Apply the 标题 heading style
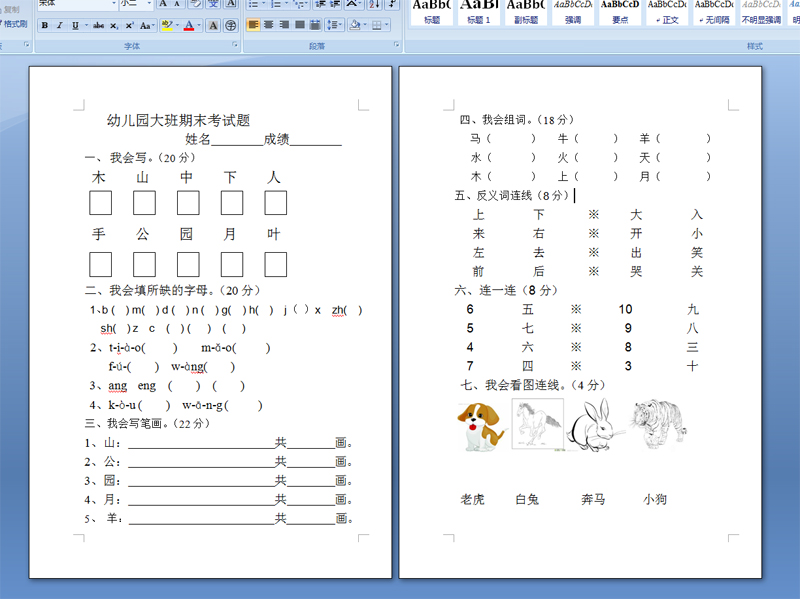Image resolution: width=800 pixels, height=599 pixels. coord(432,12)
